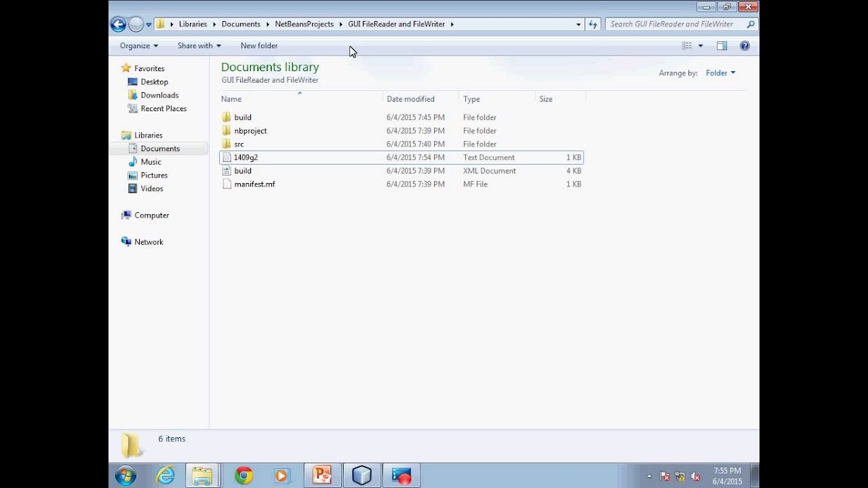Go back with the Back arrow button

point(118,24)
